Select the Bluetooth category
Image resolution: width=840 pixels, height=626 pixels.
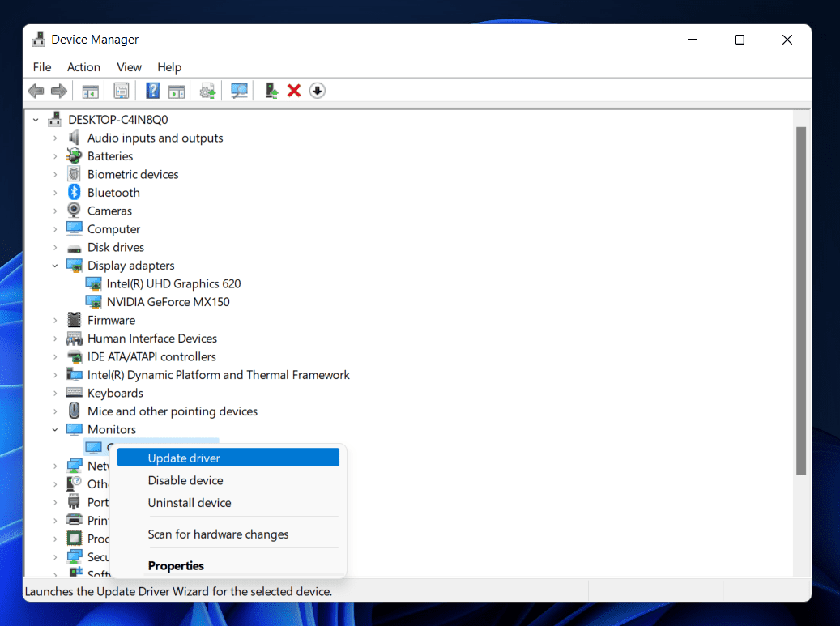113,193
